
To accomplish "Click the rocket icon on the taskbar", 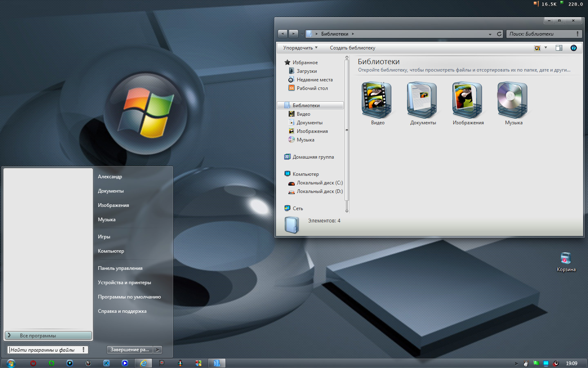I will point(180,363).
